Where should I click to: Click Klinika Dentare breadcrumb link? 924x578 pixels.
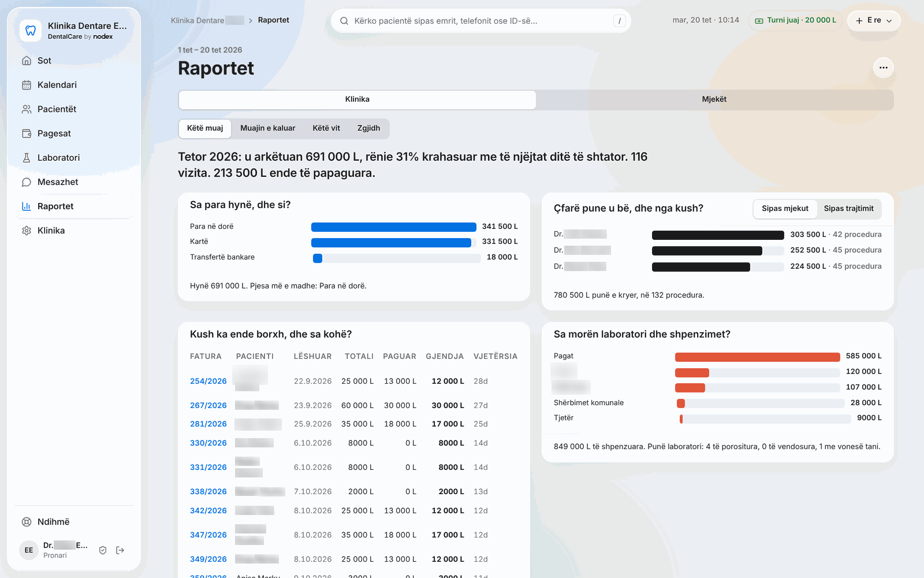[207, 20]
